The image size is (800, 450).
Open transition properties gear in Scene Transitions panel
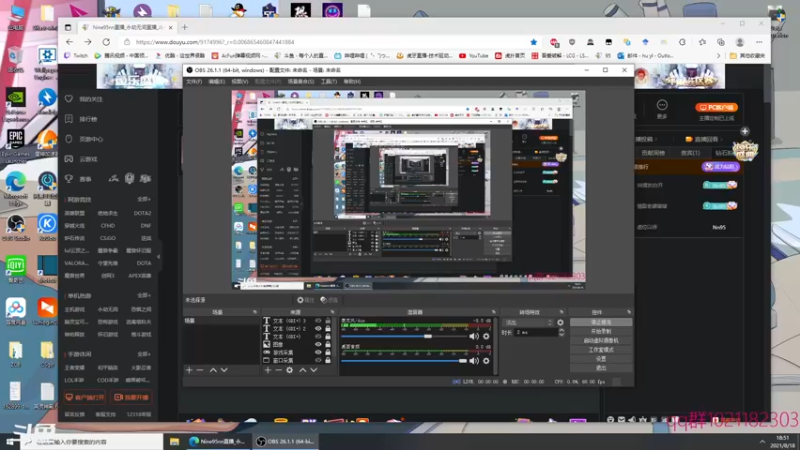coord(560,322)
